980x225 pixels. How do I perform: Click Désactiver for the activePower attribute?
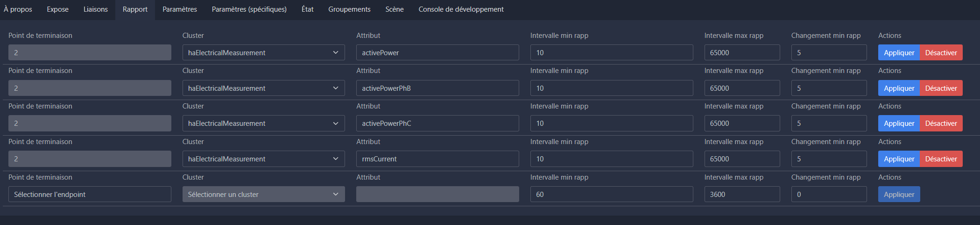click(x=941, y=53)
